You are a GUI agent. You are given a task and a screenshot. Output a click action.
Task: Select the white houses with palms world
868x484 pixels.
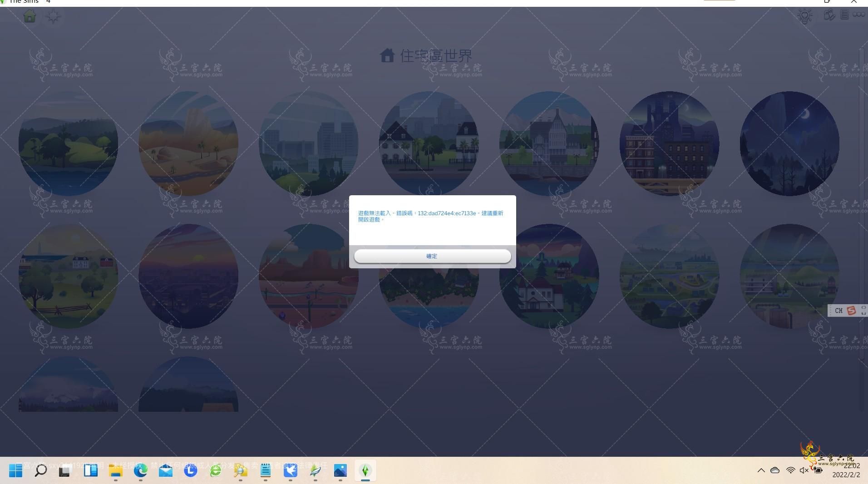429,143
